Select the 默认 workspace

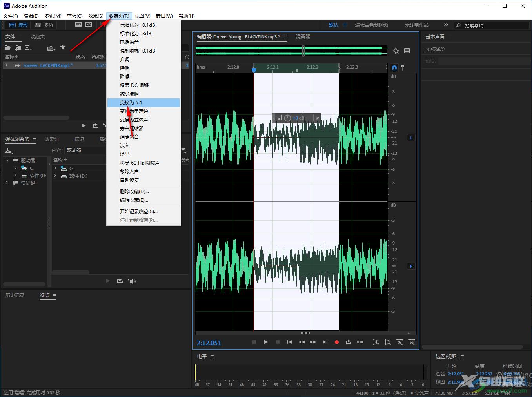[x=333, y=25]
